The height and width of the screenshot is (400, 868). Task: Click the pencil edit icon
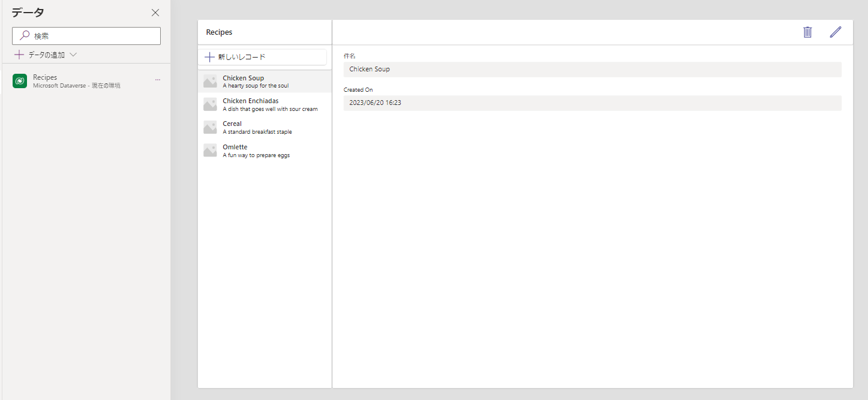pos(836,32)
